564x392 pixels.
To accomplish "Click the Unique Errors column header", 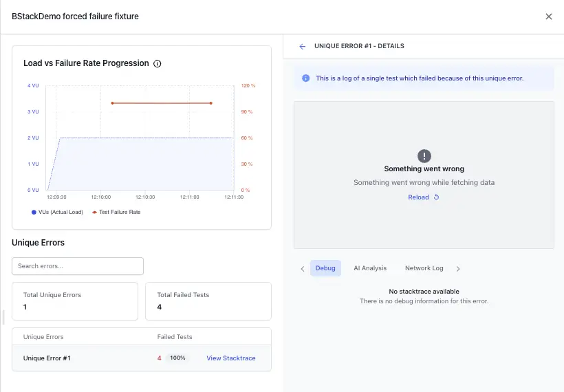I will (x=43, y=337).
